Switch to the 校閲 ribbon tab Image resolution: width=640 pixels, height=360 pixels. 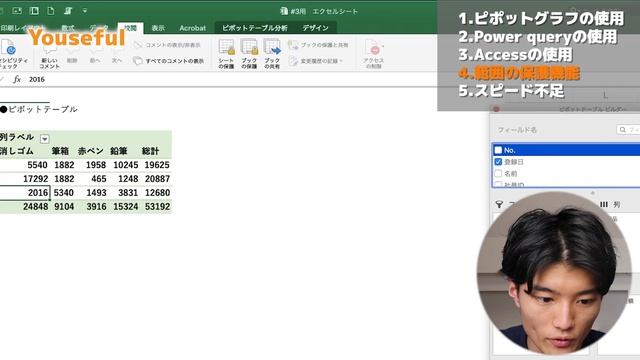(131, 28)
